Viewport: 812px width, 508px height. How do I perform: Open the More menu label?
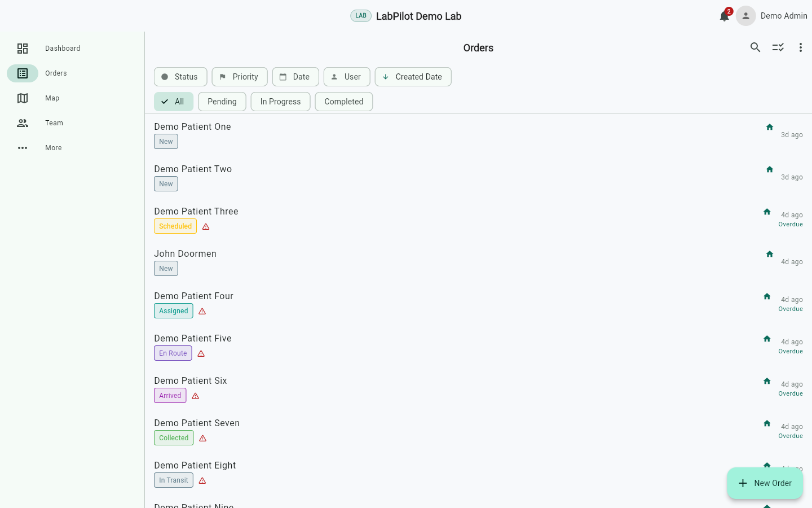[x=54, y=148]
